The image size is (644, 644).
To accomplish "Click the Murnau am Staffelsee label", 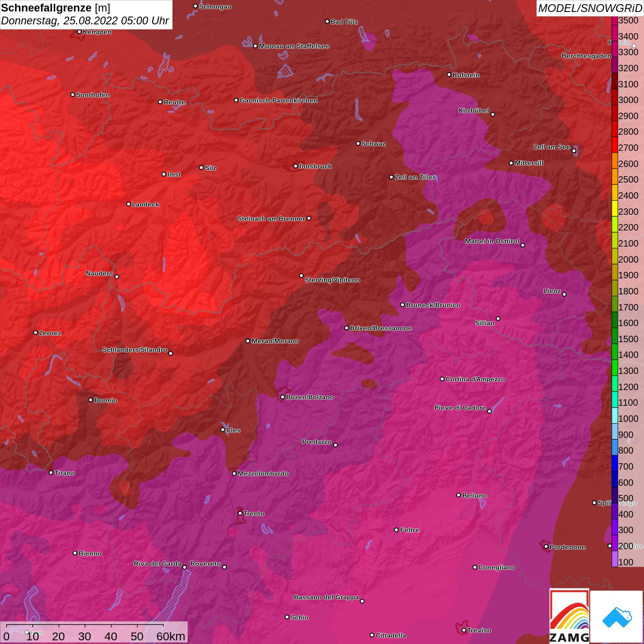I will (x=294, y=46).
